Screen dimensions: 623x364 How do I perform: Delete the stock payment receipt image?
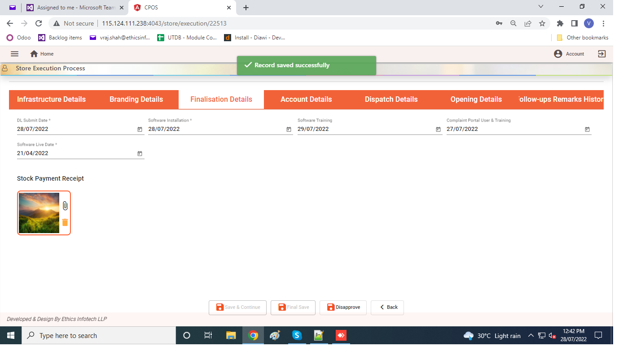pyautogui.click(x=65, y=222)
